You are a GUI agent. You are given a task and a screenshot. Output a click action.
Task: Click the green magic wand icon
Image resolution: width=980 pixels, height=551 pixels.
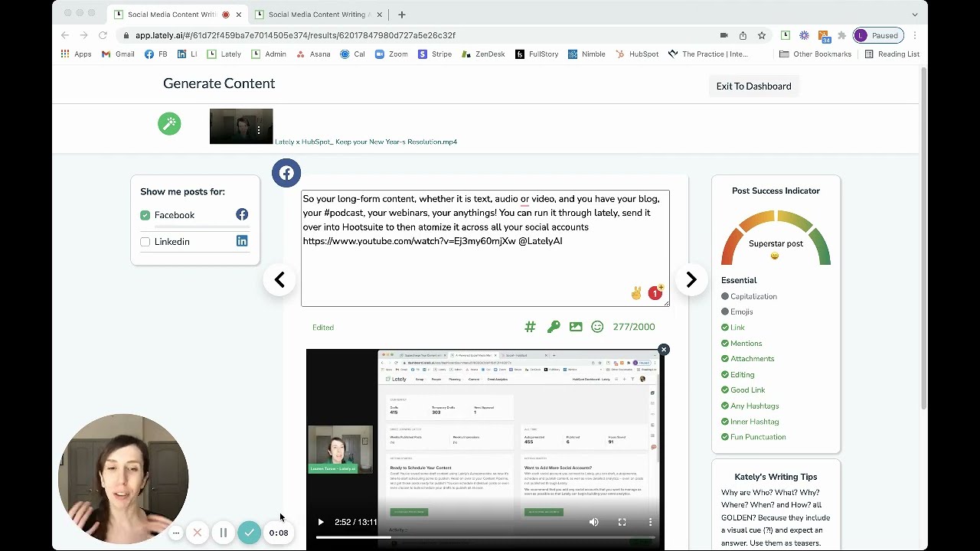(x=169, y=123)
